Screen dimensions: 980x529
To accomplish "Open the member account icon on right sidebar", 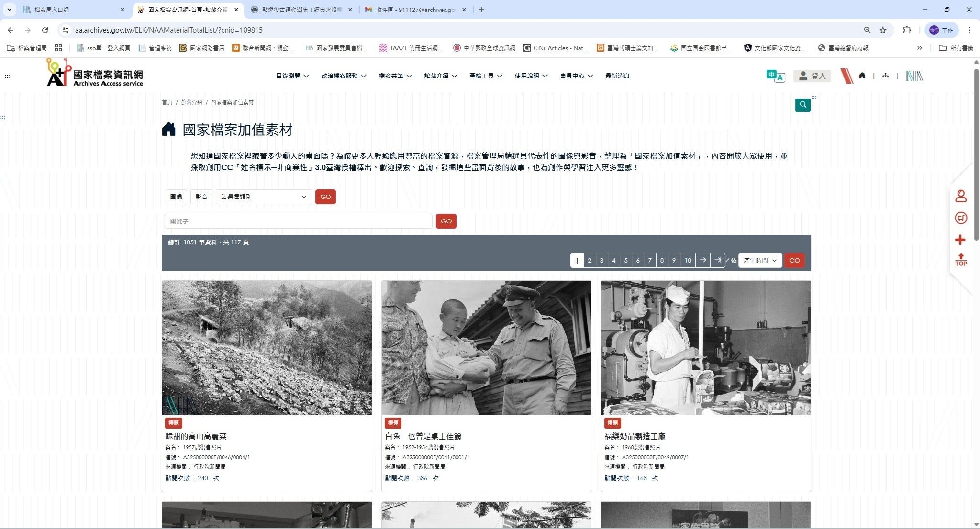I will 961,196.
